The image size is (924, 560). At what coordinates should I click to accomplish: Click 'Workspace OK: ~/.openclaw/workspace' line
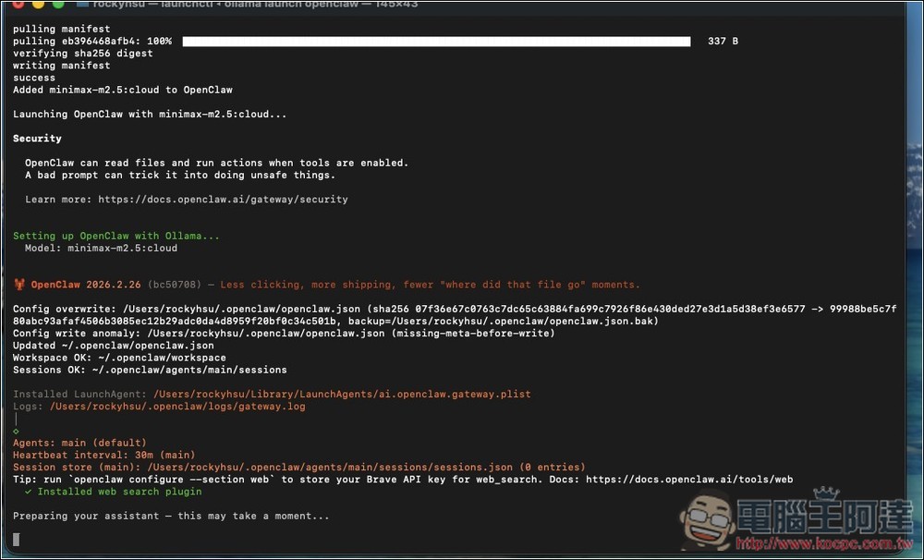pos(119,358)
